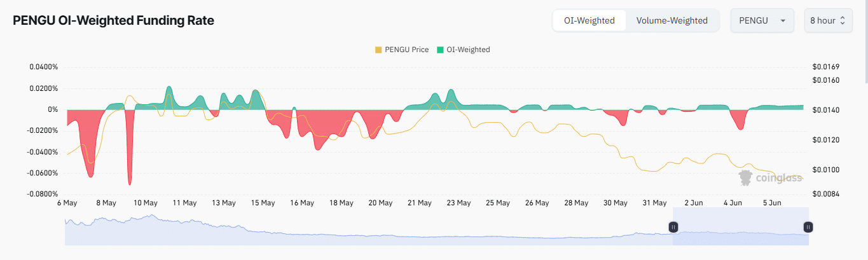Open the 8 hour interval dropdown

point(827,20)
